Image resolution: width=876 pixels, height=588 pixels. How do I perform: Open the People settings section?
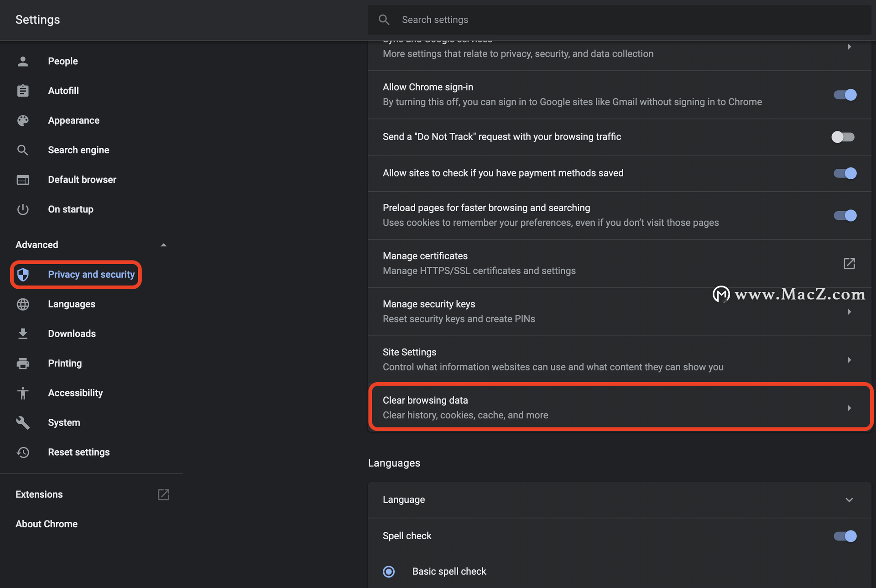click(x=63, y=61)
